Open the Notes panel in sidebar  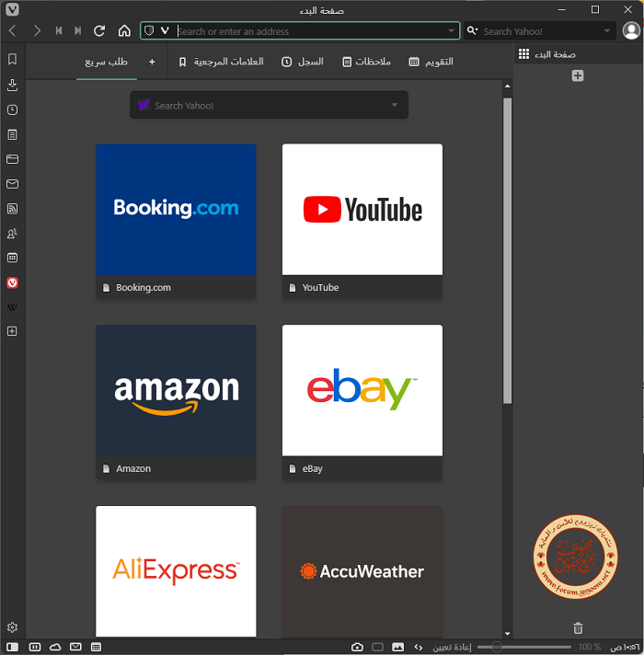[x=13, y=134]
